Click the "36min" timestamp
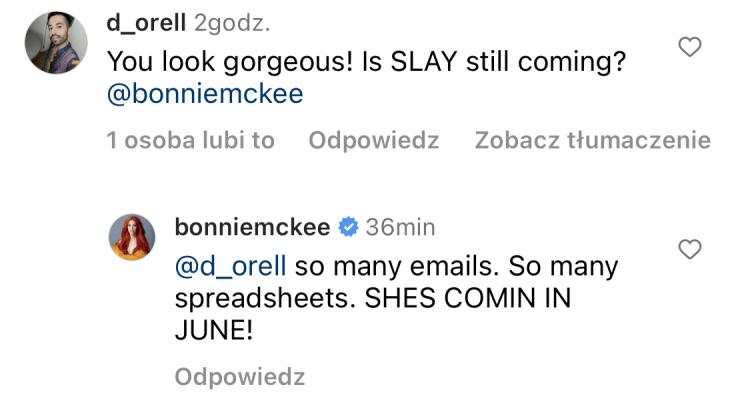The width and height of the screenshot is (750, 409). pos(400,228)
